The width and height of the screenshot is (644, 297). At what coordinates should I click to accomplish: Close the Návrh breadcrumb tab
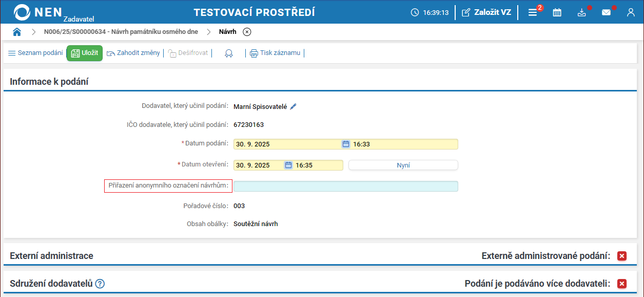[247, 32]
